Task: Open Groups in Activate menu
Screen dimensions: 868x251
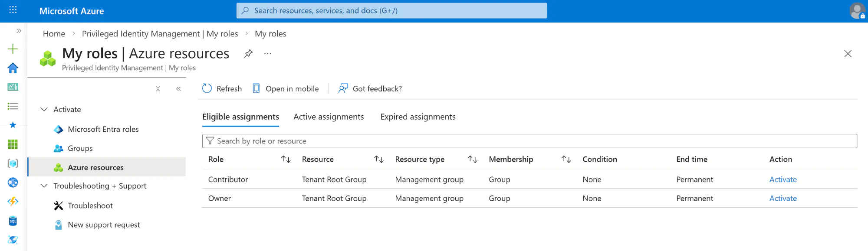Action: point(80,148)
